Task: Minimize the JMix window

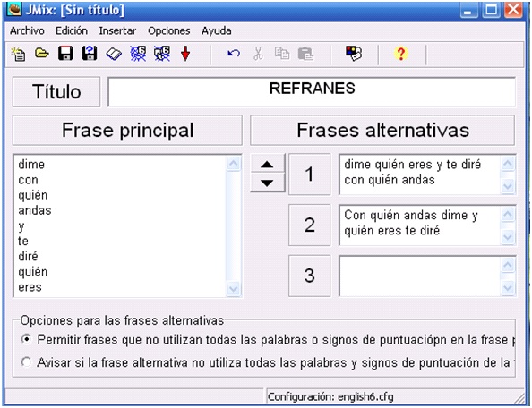Action: coord(468,10)
